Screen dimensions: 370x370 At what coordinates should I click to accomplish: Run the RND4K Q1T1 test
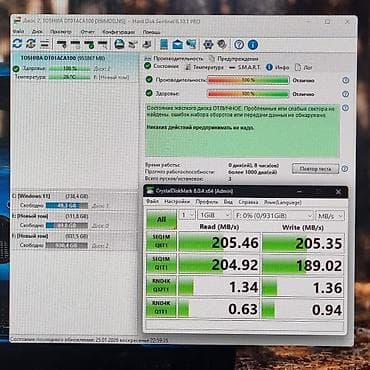pyautogui.click(x=161, y=307)
